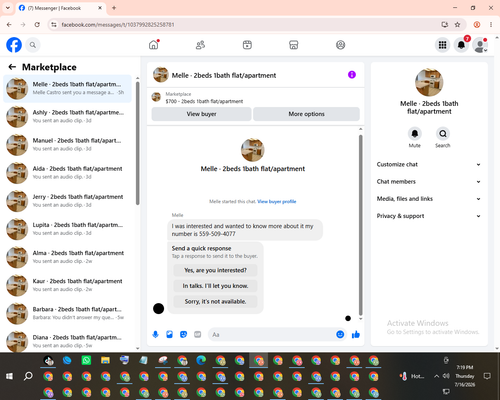
Task: Open the Notifications bell icon
Action: click(461, 45)
